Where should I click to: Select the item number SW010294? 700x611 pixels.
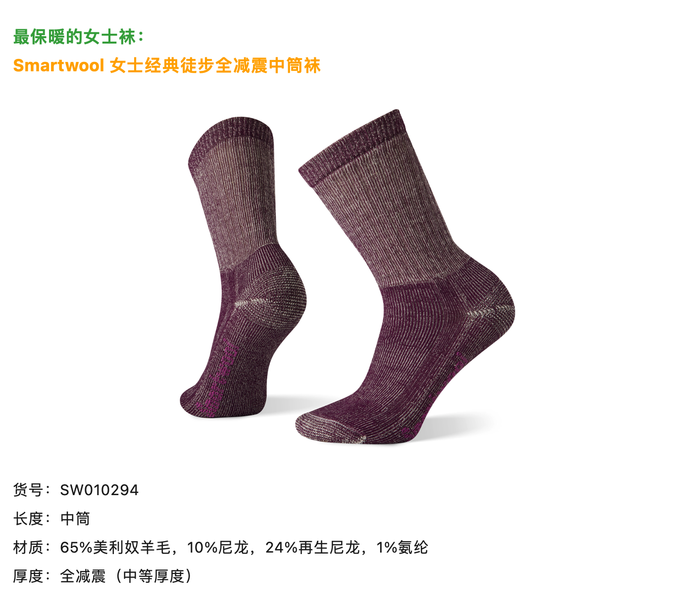coord(100,490)
